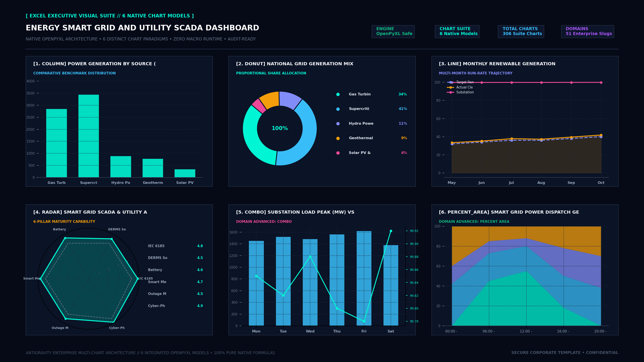Click the cyan dot beside Gas Turbin legend
The width and height of the screenshot is (644, 362).
338,95
